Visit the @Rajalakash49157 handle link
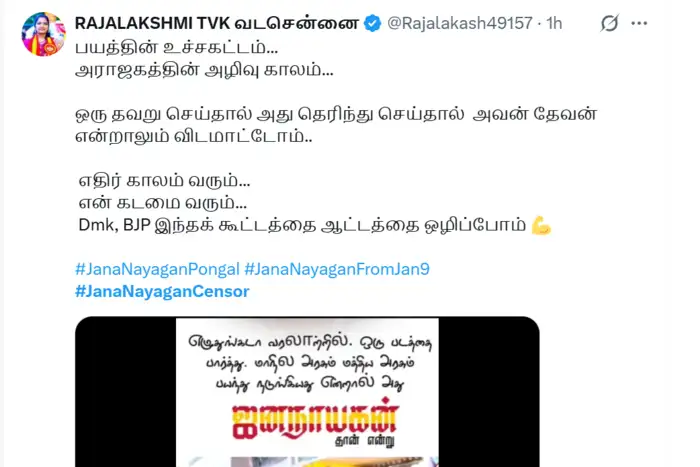This screenshot has height=467, width=700. point(460,23)
